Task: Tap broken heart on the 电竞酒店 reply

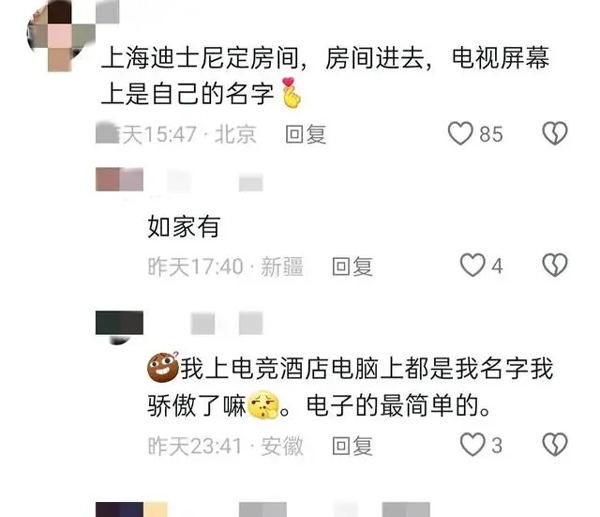Action: (555, 444)
